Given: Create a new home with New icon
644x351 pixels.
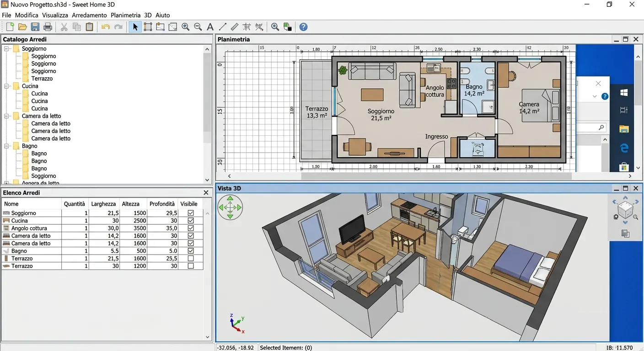Looking at the screenshot, I should coord(10,27).
